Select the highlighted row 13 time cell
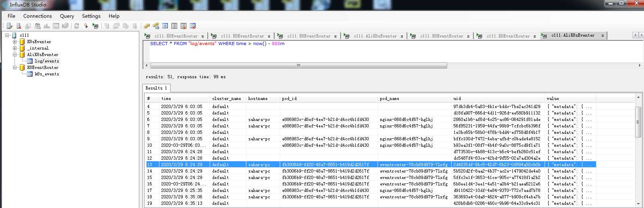644x208 pixels. (x=184, y=164)
